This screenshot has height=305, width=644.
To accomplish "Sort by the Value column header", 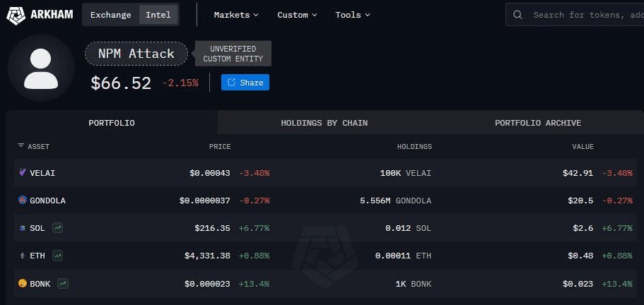I will (583, 147).
